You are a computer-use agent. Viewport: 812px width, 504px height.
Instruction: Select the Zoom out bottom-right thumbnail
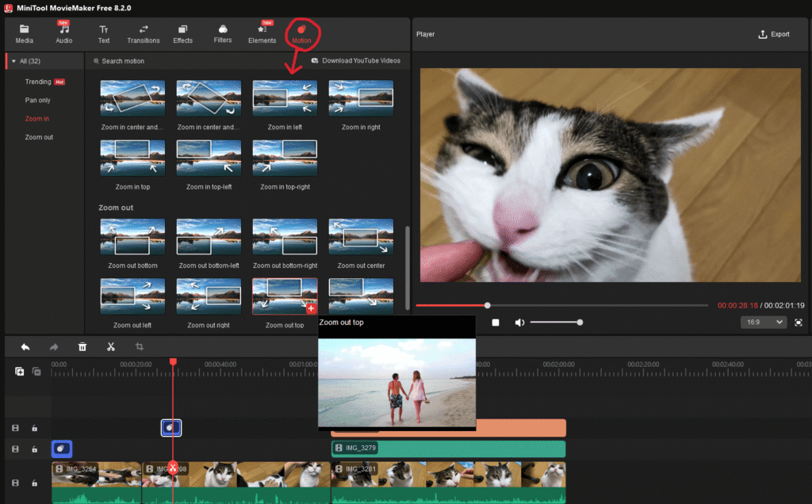pyautogui.click(x=285, y=237)
